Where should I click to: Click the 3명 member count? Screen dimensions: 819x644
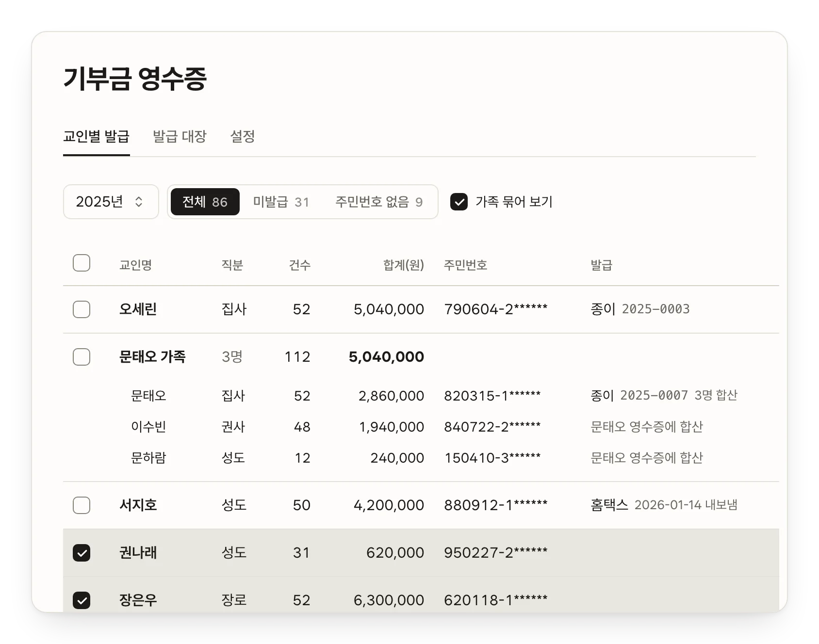232,356
